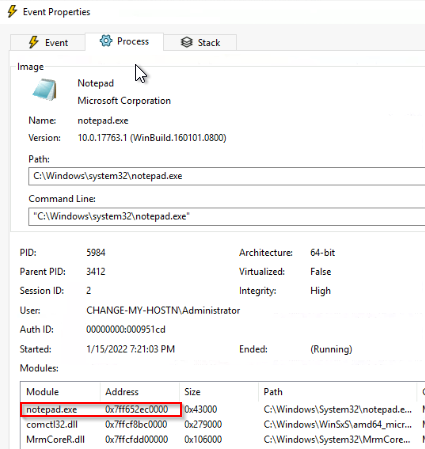The image size is (425, 449).
Task: Click the modules Path column header
Action: coord(337,392)
